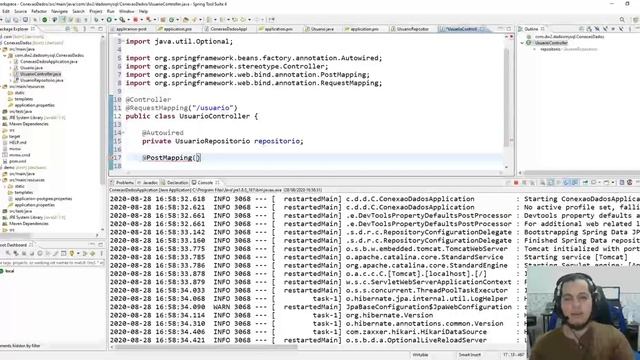Select application-postgres.properties file
This screenshot has width=640, height=360.
43,199
